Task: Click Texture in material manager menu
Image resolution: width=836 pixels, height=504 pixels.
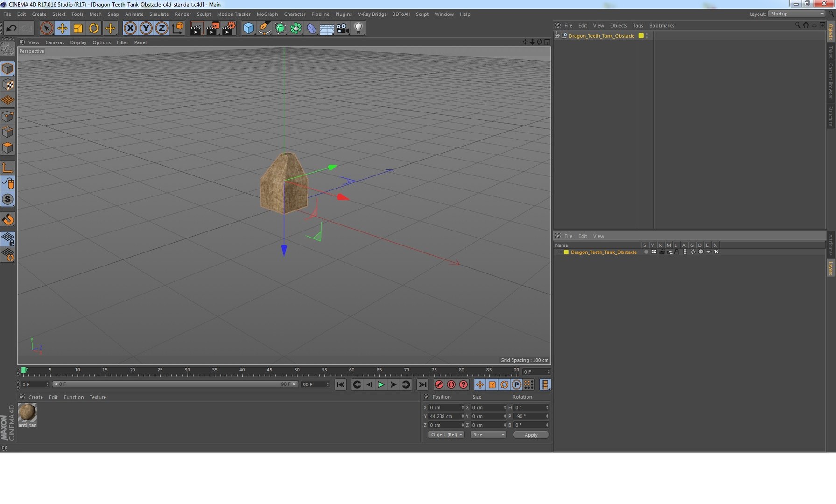Action: [x=98, y=397]
